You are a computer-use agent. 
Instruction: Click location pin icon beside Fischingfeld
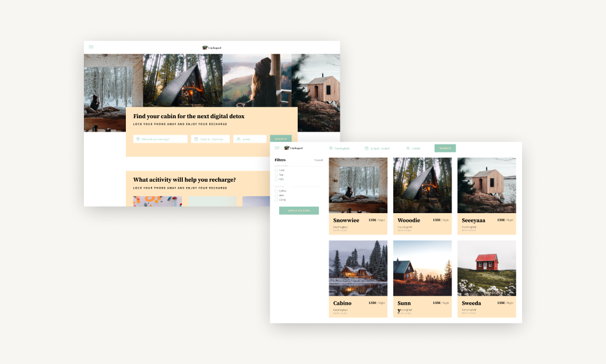(331, 149)
